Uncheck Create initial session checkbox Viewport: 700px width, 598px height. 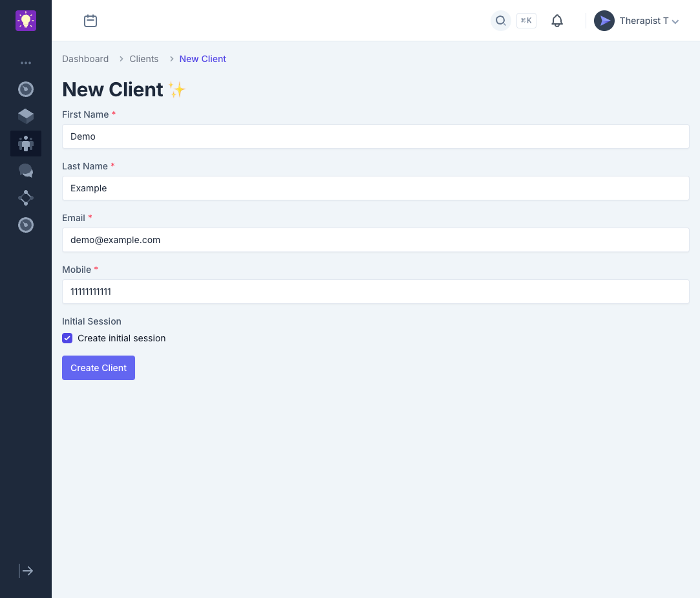click(67, 339)
